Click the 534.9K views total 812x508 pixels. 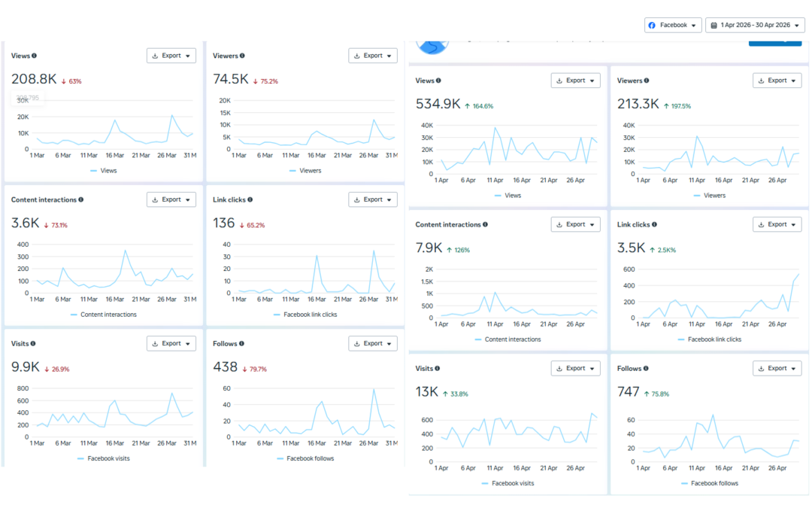click(x=438, y=104)
